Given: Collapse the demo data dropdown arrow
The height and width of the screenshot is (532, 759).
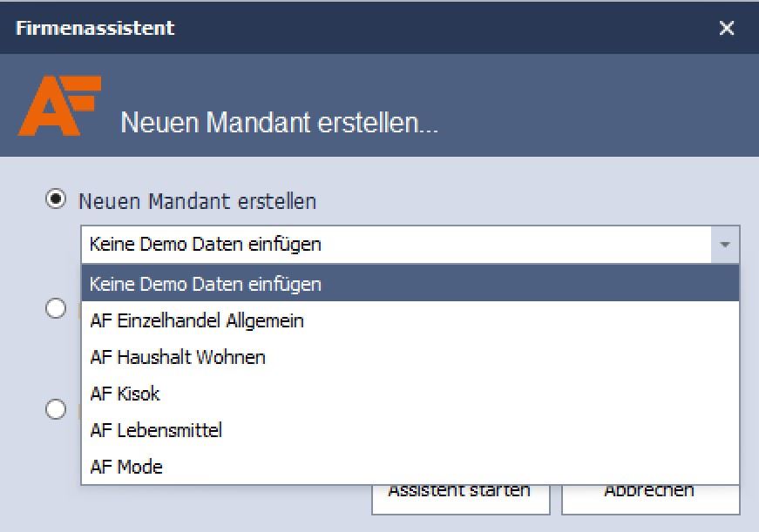Looking at the screenshot, I should click(x=725, y=245).
